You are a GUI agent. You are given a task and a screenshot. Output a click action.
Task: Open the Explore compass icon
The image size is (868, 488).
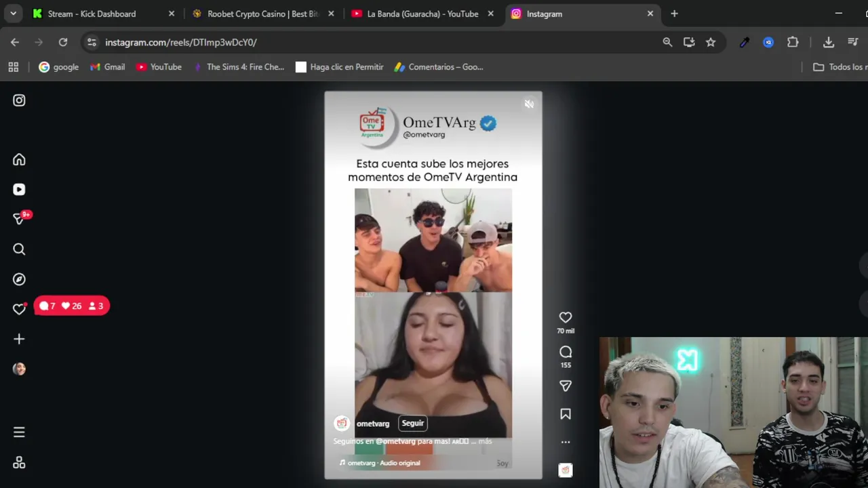[x=19, y=279]
